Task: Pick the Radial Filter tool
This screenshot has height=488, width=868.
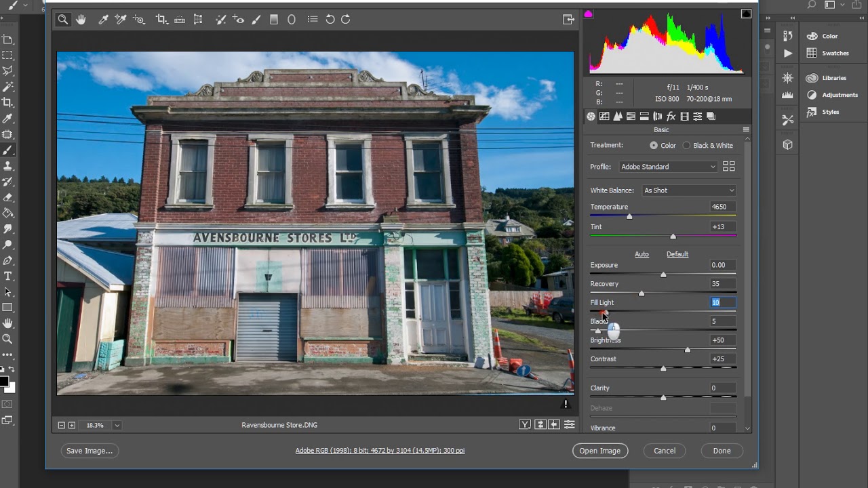Action: (292, 20)
